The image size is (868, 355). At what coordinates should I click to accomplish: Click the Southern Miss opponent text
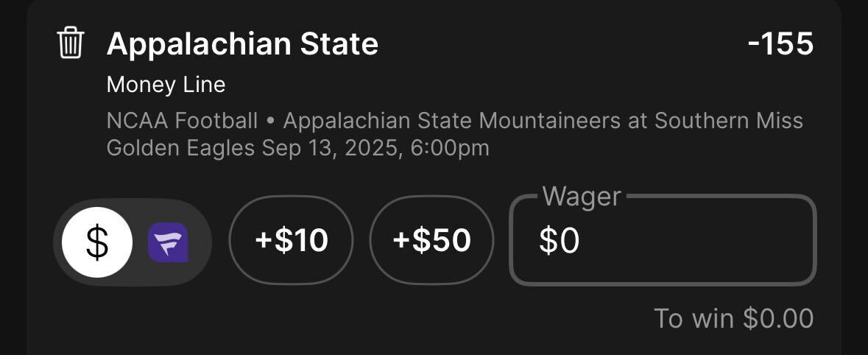(x=729, y=121)
